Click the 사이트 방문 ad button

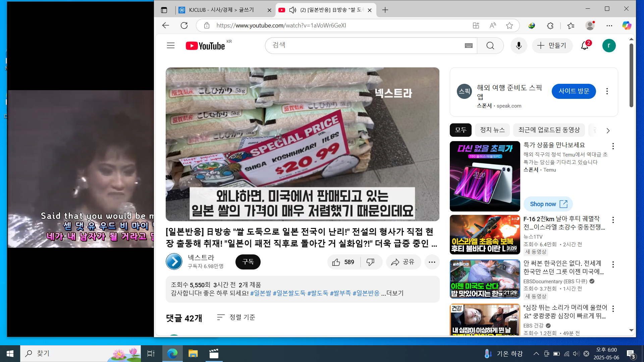tap(574, 91)
